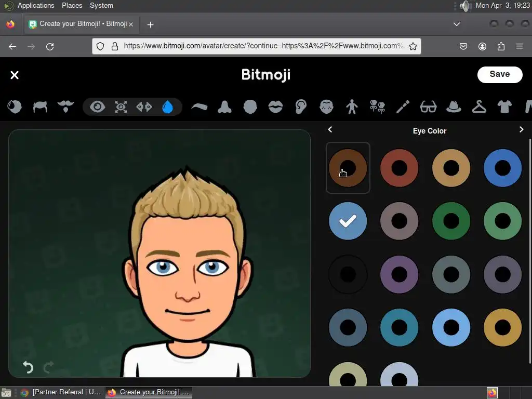Open the System menu

tap(101, 5)
